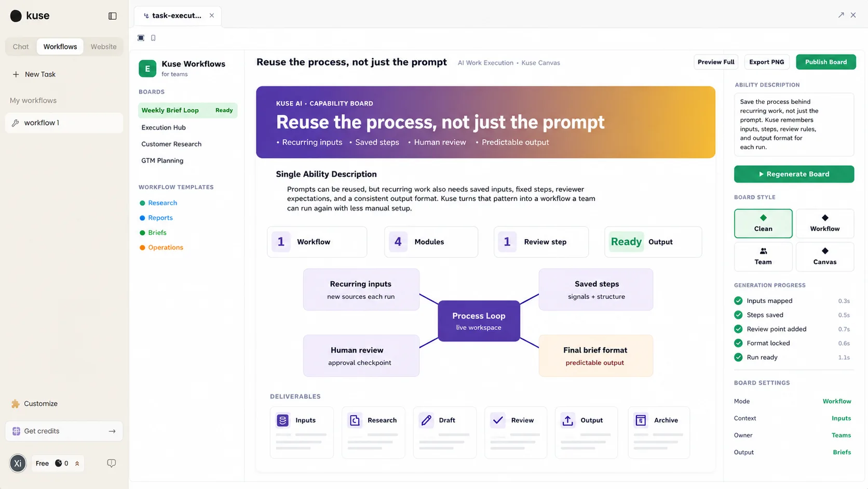Click the Get credits icon

(16, 431)
